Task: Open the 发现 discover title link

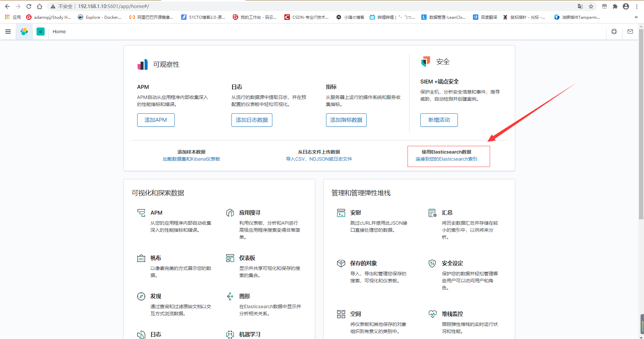Action: tap(156, 296)
